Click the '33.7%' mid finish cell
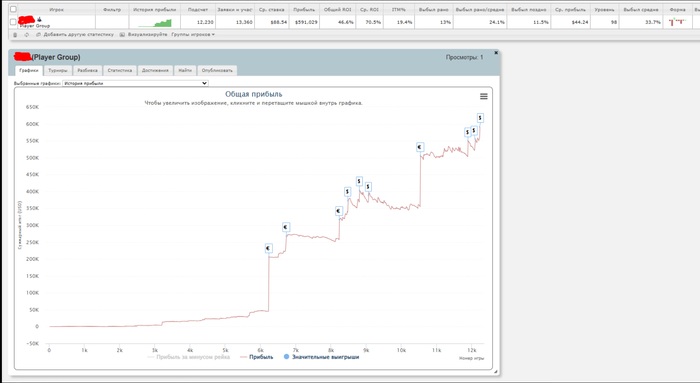This screenshot has height=383, width=700. coord(641,22)
